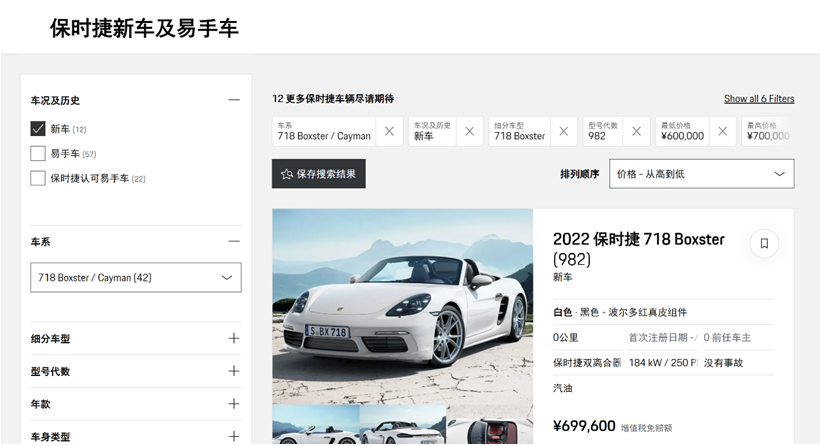The image size is (820, 446).
Task: Click the 保存搜索结果 button
Action: coord(318,174)
